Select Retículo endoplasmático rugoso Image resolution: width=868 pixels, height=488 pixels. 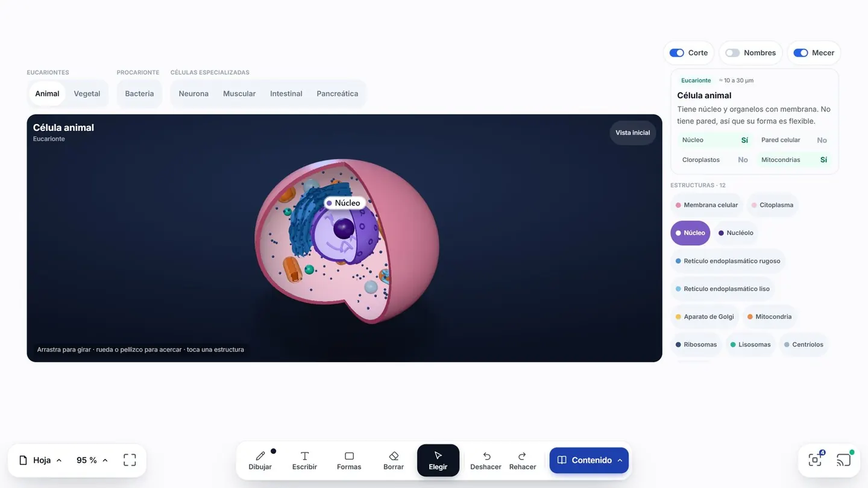[728, 261]
